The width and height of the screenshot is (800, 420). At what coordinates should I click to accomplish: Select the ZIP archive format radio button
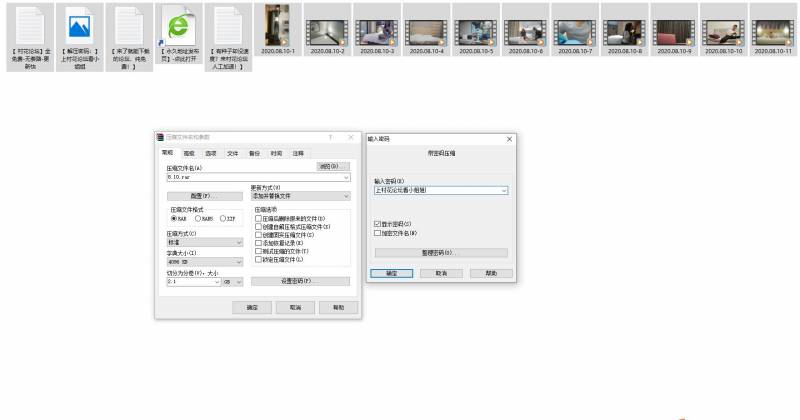pyautogui.click(x=222, y=218)
